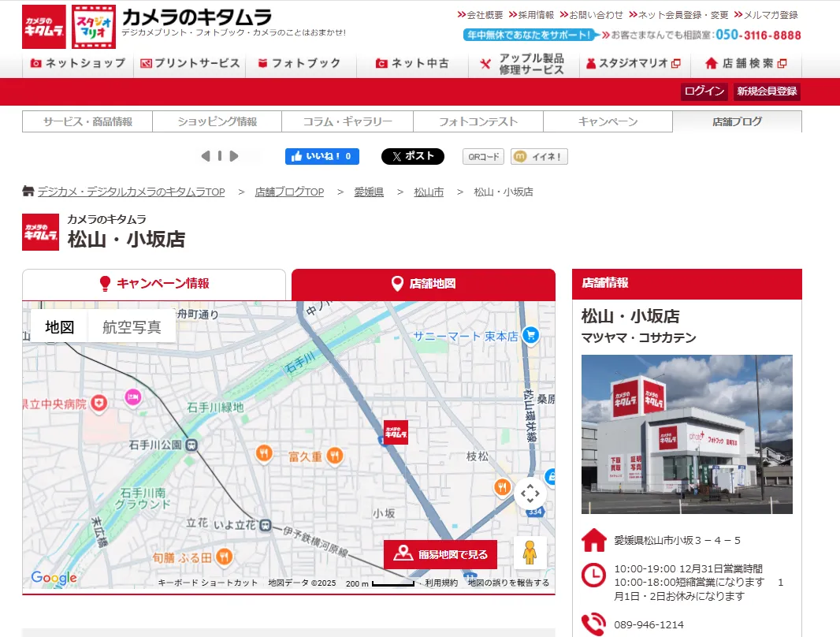Open 店舗ブログTOP breadcrumb link
This screenshot has width=840, height=637.
[x=289, y=192]
